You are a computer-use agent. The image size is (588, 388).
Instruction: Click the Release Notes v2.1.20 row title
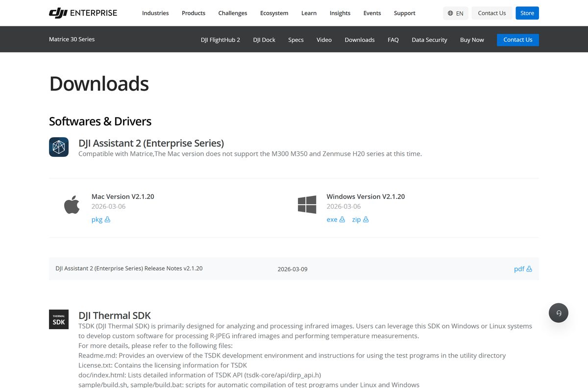pos(129,268)
